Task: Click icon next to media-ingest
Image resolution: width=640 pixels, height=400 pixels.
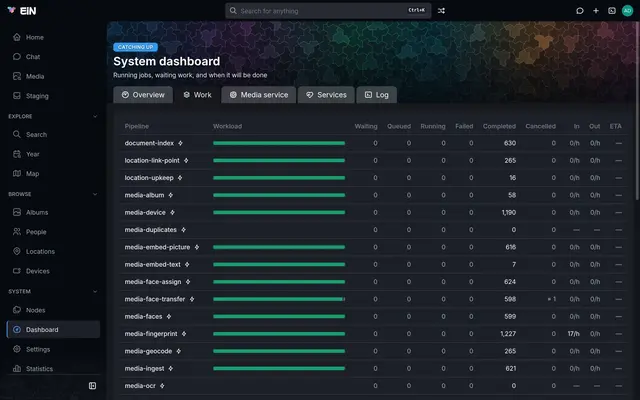Action: (x=171, y=369)
